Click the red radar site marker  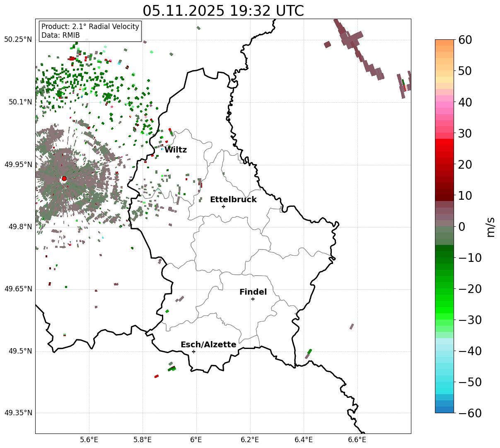(64, 179)
